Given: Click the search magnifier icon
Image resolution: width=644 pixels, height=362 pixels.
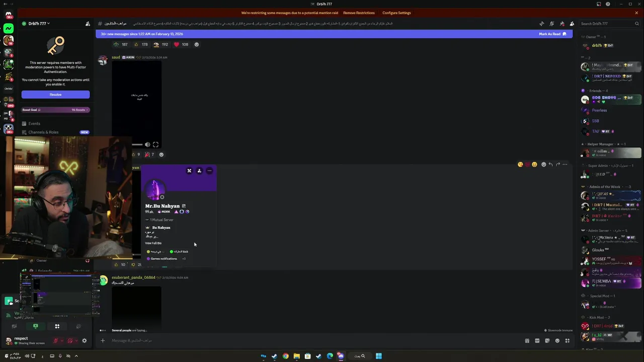Looking at the screenshot, I should pyautogui.click(x=637, y=24).
